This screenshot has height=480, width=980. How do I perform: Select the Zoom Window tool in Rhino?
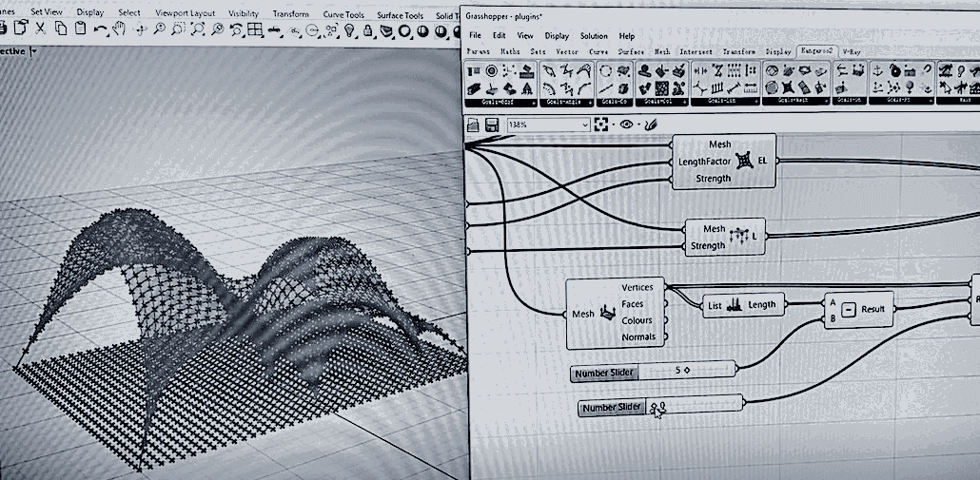click(178, 29)
